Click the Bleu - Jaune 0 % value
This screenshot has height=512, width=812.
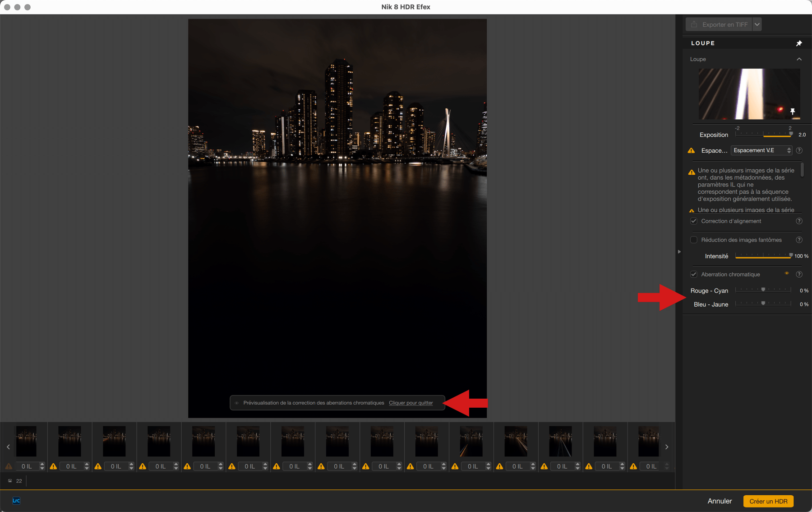click(x=803, y=304)
